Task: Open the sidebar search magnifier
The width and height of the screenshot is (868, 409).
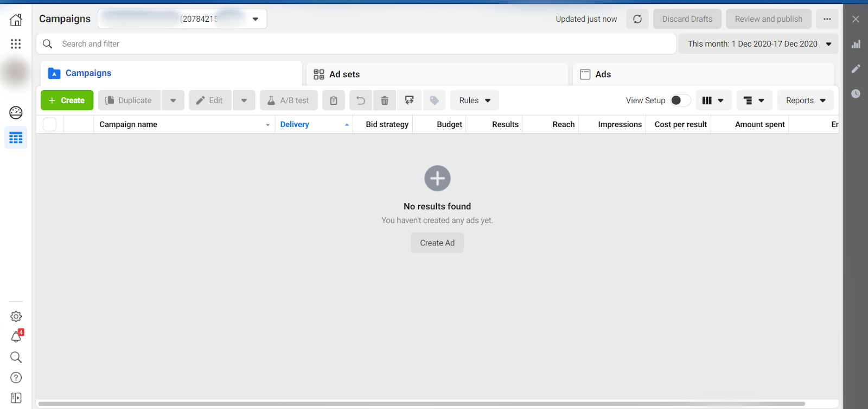Action: pyautogui.click(x=16, y=357)
